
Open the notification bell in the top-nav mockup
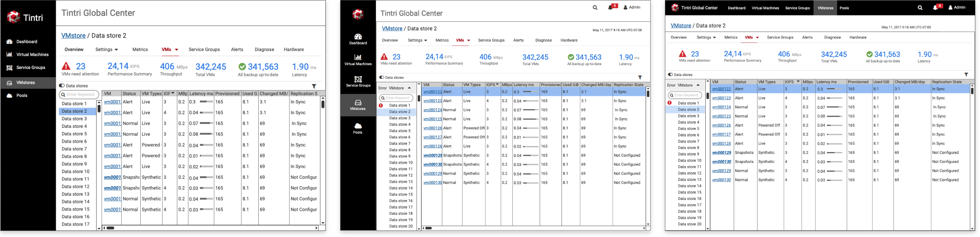coord(935,8)
